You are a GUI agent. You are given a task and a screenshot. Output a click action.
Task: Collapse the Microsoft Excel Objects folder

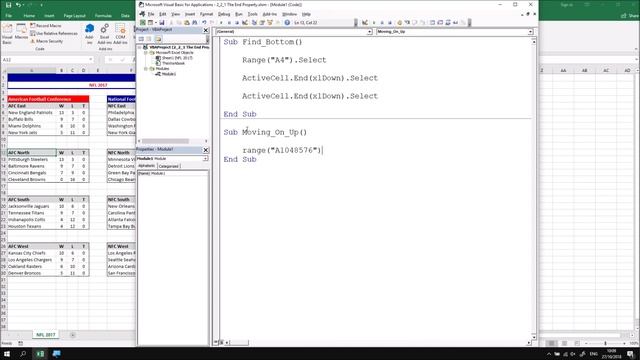point(146,53)
